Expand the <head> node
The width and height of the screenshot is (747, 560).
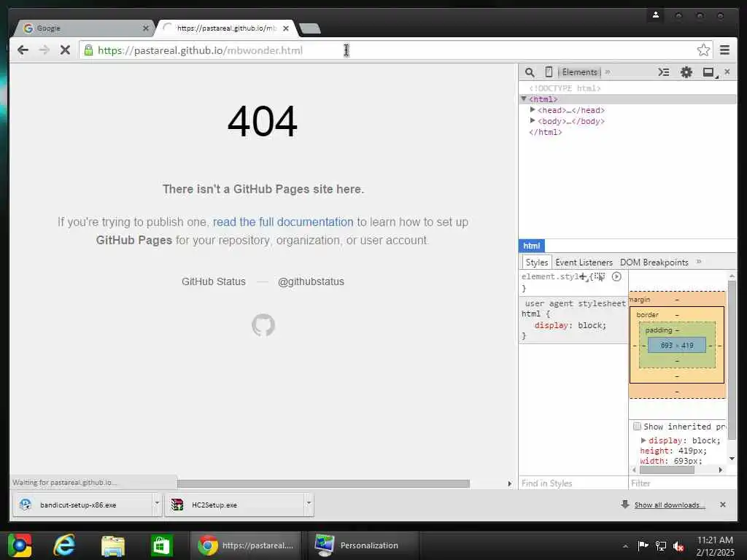click(532, 110)
